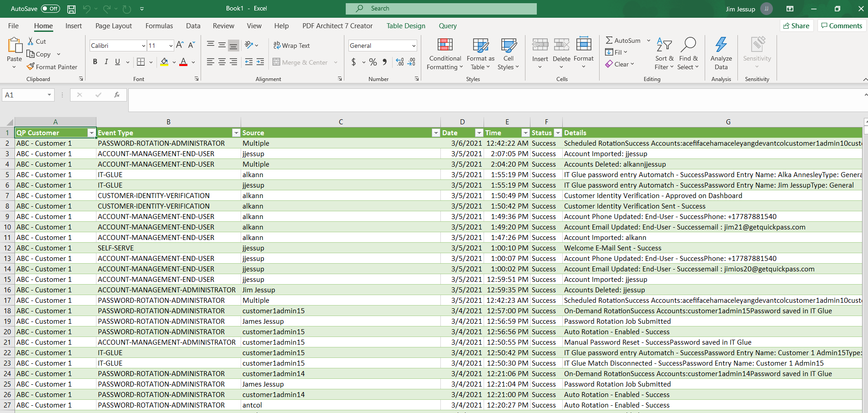Viewport: 868px width, 413px height.
Task: Switch to Table Design tab
Action: [406, 26]
